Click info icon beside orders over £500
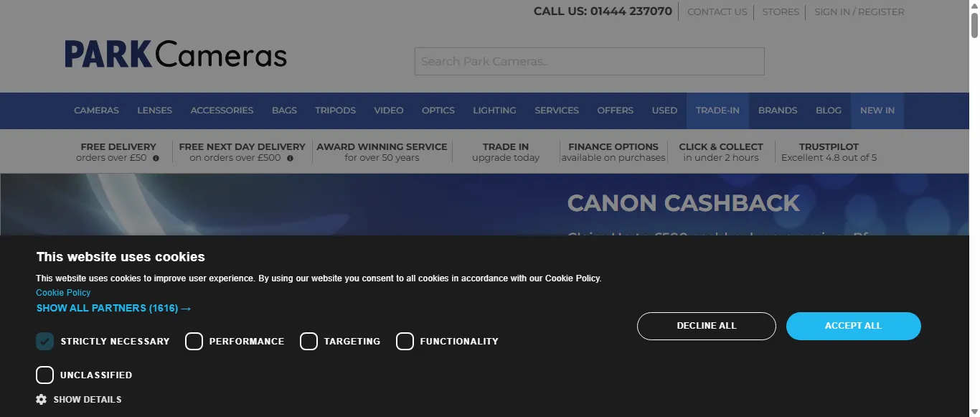This screenshot has width=980, height=417. click(290, 158)
